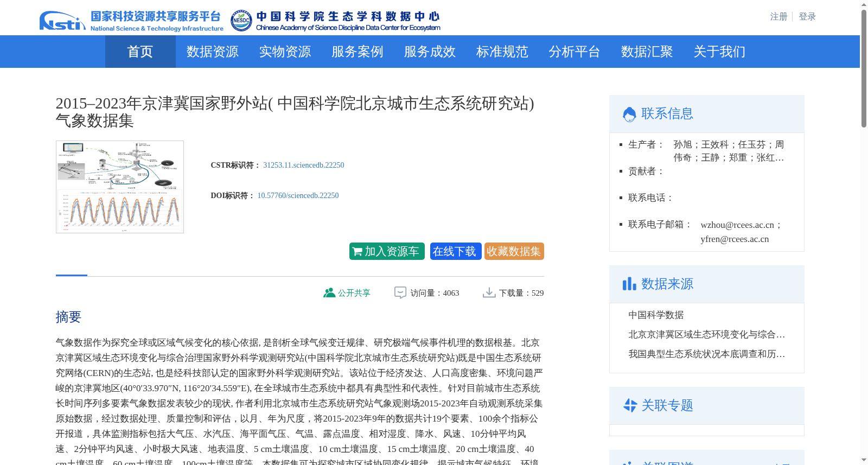The image size is (868, 465).
Task: Click the public sharing people icon
Action: (x=329, y=292)
